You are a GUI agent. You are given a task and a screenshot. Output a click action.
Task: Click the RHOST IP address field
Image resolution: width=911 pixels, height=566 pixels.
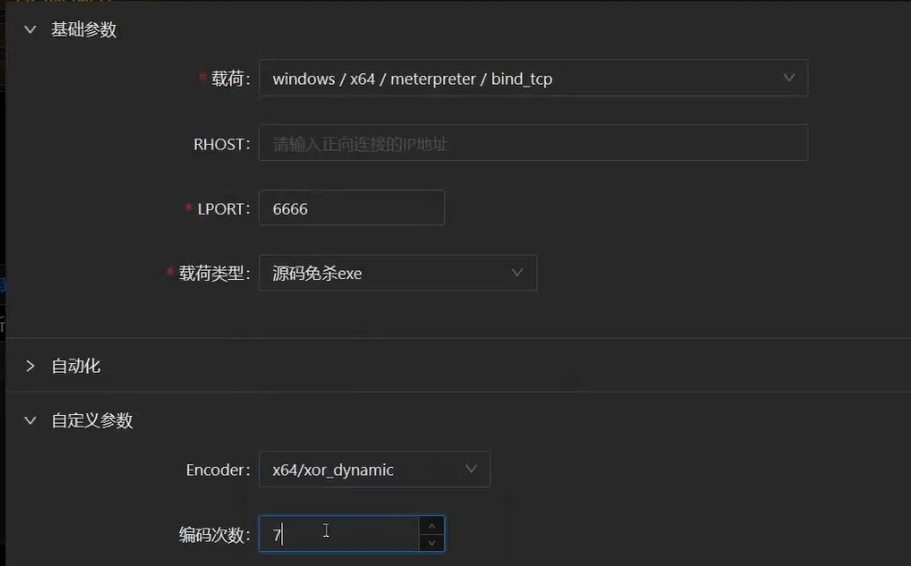click(532, 144)
